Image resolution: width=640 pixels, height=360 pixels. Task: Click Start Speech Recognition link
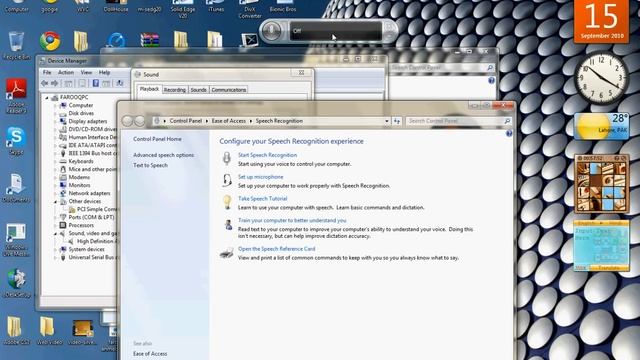[x=267, y=155]
